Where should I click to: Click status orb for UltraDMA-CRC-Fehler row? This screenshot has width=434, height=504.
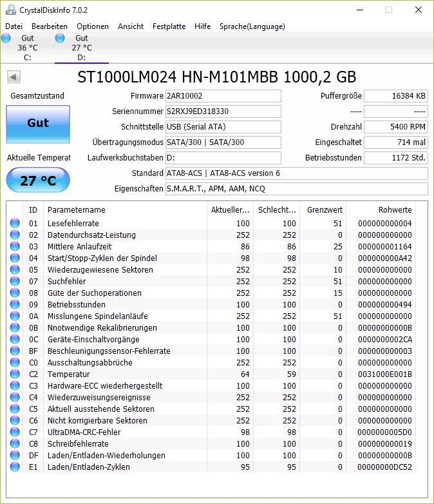[x=15, y=432]
